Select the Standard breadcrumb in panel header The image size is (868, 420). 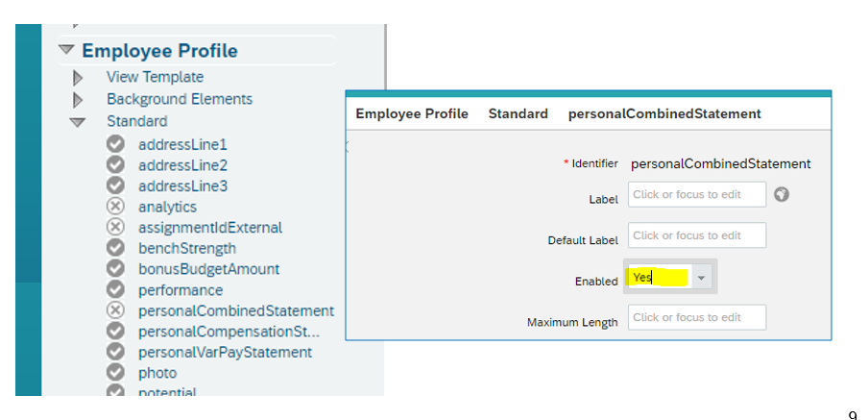(x=518, y=113)
